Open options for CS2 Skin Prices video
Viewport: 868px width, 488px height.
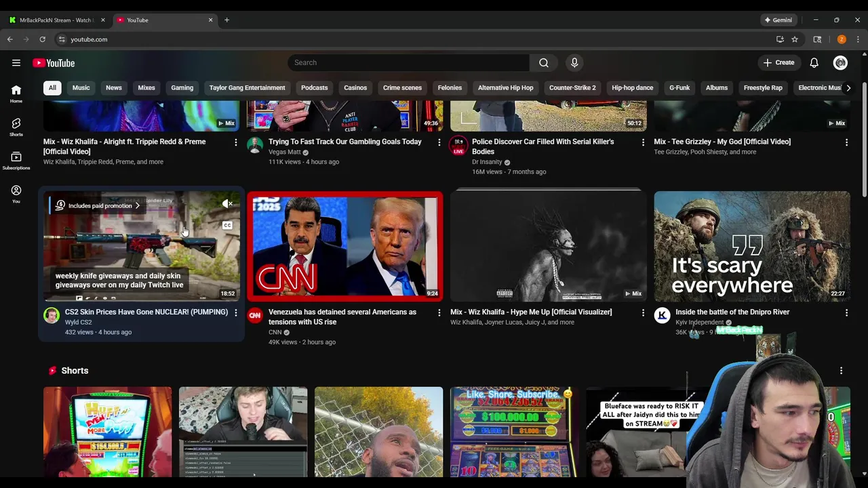pyautogui.click(x=236, y=312)
